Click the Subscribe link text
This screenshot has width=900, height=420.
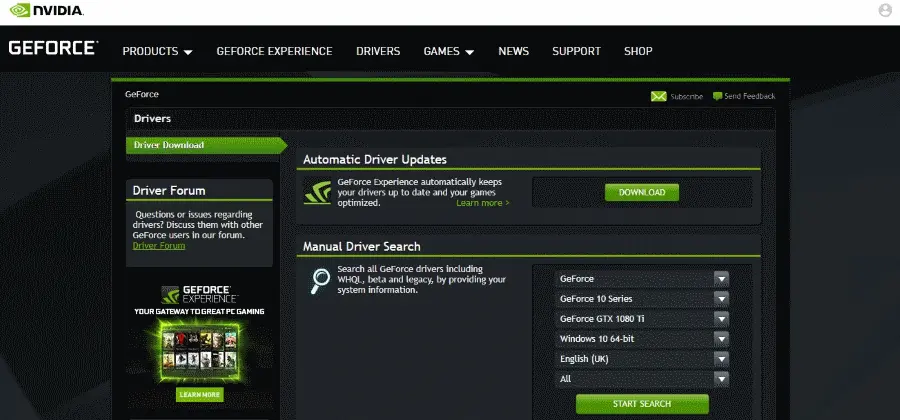pyautogui.click(x=686, y=96)
